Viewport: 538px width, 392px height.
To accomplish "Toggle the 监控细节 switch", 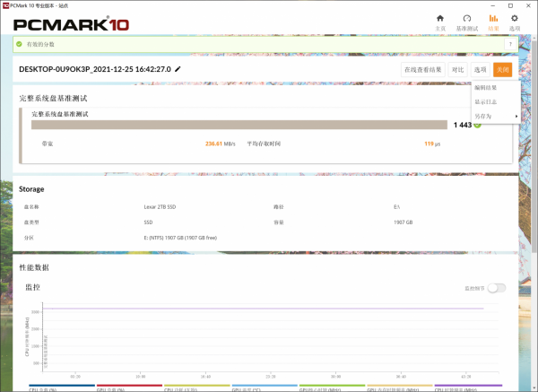I will coord(496,288).
